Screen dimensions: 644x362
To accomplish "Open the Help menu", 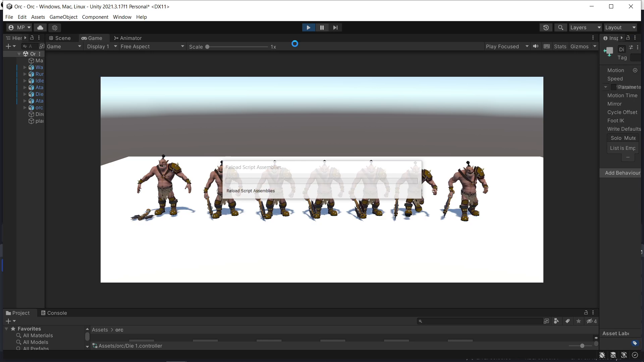I will [142, 17].
